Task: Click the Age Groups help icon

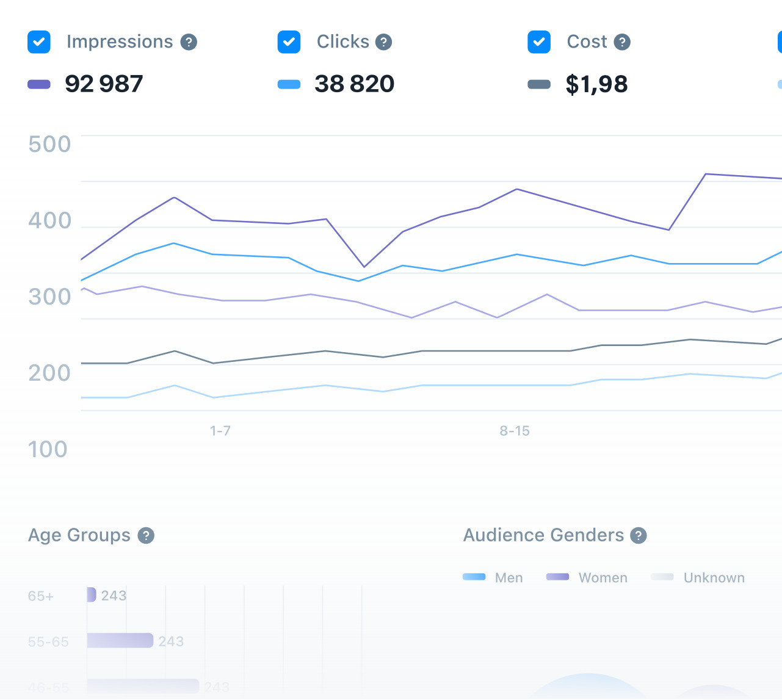Action: point(145,535)
